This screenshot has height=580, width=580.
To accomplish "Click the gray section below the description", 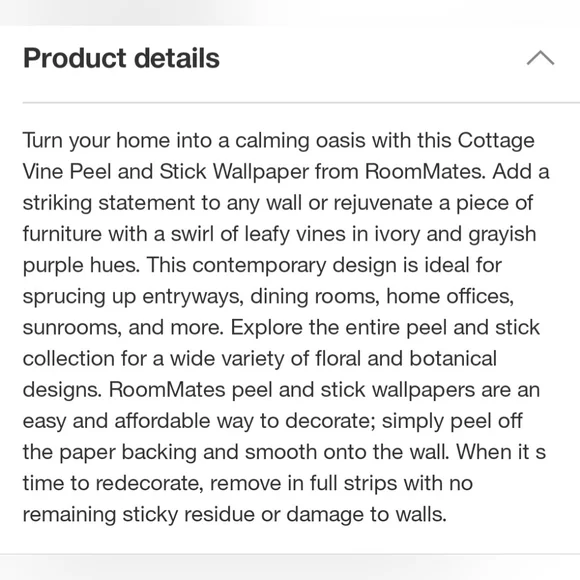I will point(290,567).
